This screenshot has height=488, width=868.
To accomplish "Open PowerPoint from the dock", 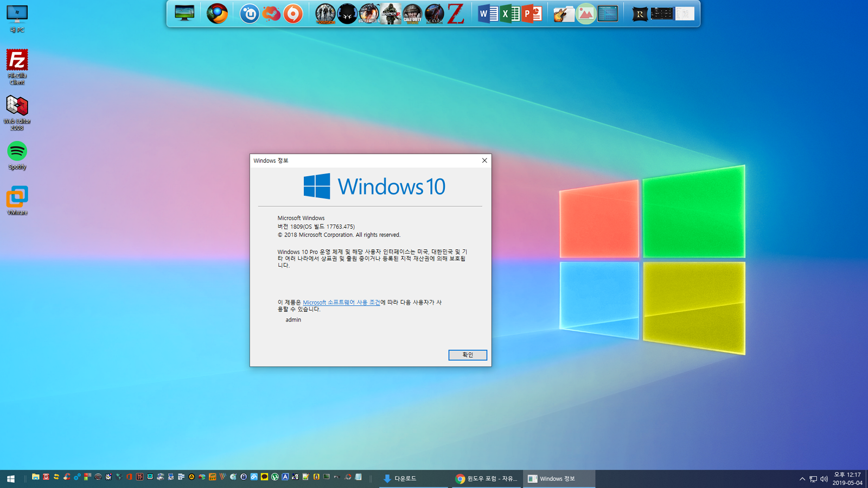I will coord(532,14).
